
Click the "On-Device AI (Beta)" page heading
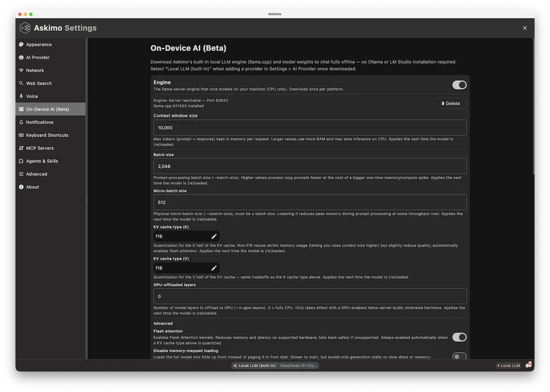pos(188,48)
